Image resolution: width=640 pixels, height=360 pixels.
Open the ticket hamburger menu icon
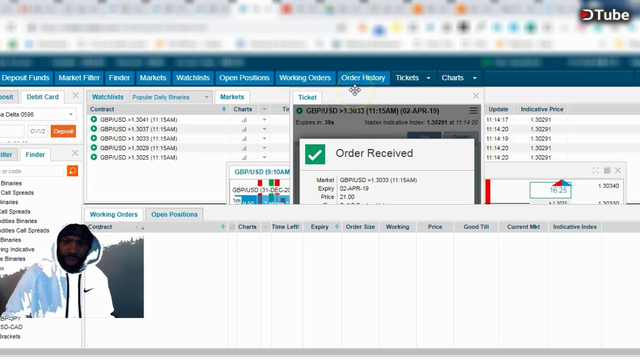coord(473,111)
